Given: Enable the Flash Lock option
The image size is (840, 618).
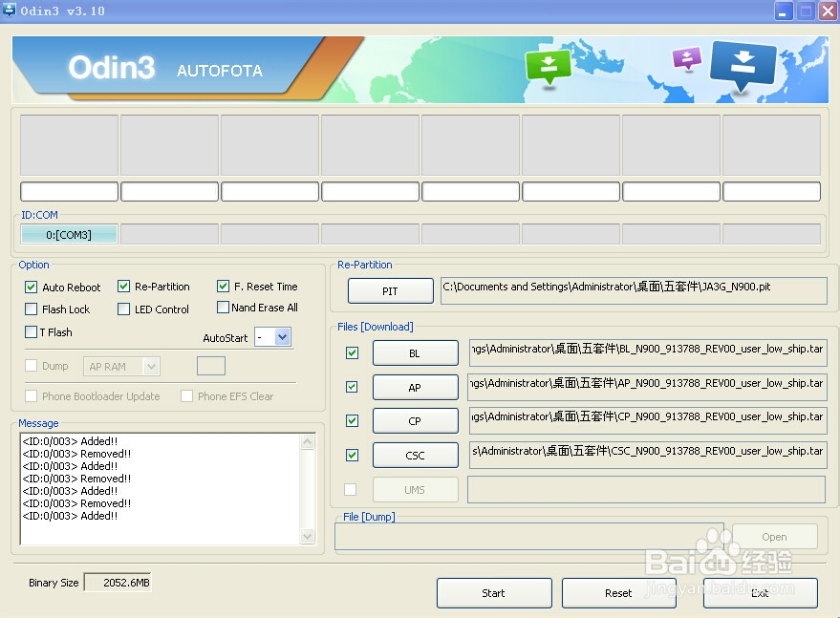Looking at the screenshot, I should point(32,309).
